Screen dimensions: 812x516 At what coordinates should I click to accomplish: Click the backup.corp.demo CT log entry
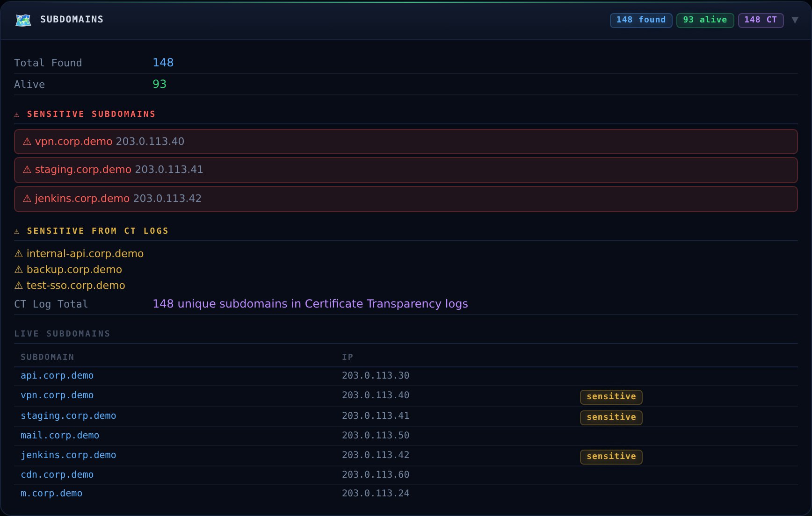pyautogui.click(x=74, y=270)
